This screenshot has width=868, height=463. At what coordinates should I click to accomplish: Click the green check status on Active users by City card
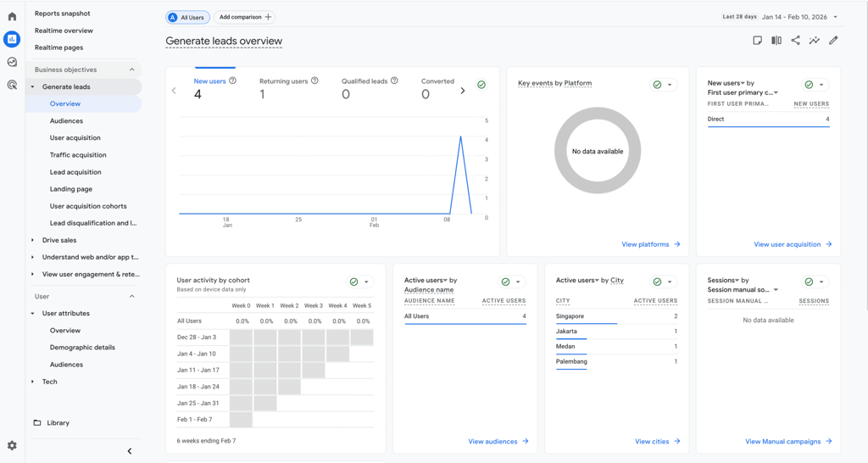(657, 282)
